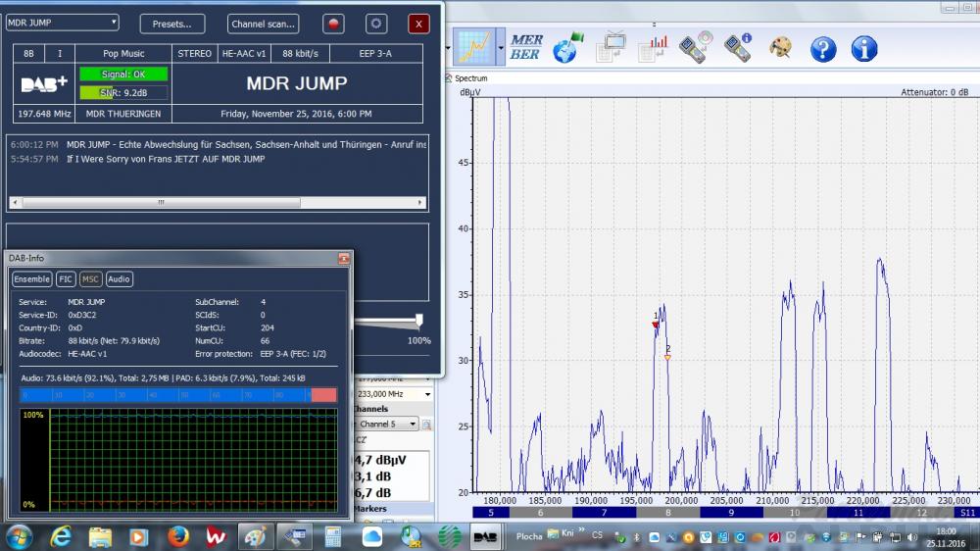This screenshot has width=980, height=551.
Task: Close the DAB-Info panel
Action: tap(344, 258)
